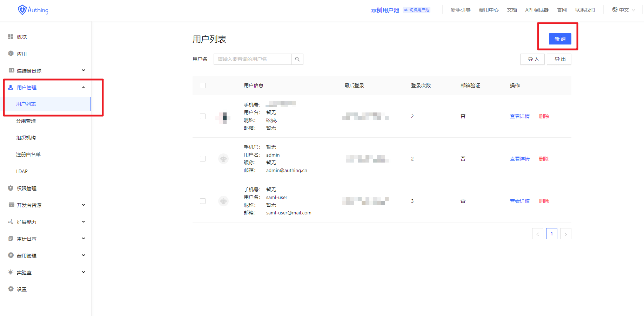The height and width of the screenshot is (316, 644).
Task: Open 设置 via the gear icon
Action: 11,289
